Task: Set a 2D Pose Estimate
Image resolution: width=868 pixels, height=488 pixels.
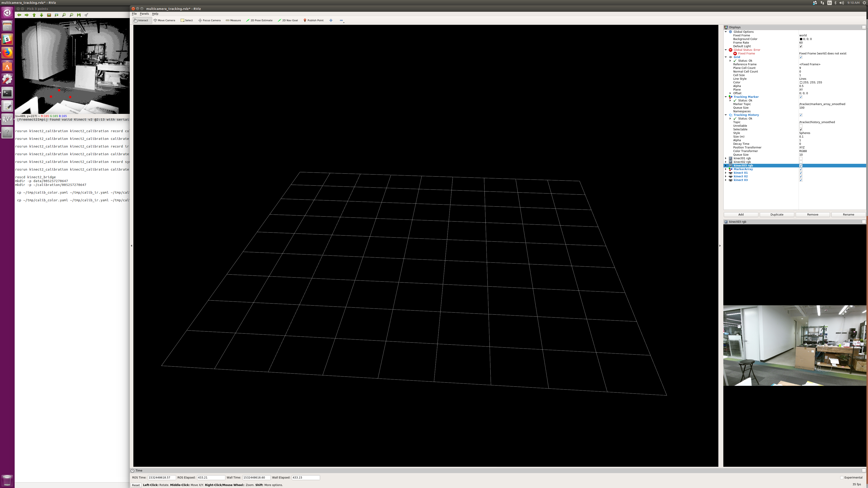Action: pyautogui.click(x=259, y=20)
